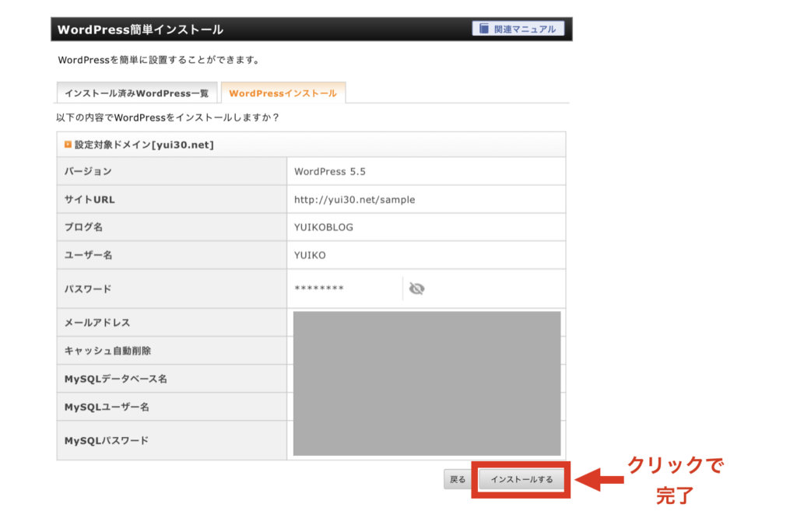Switch to インストール済みWordPress一覧 tab
797x532 pixels.
click(x=136, y=93)
